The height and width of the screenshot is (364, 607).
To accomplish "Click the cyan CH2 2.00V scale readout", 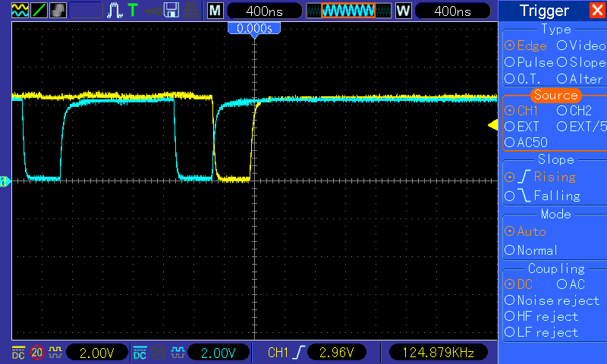I will (219, 353).
